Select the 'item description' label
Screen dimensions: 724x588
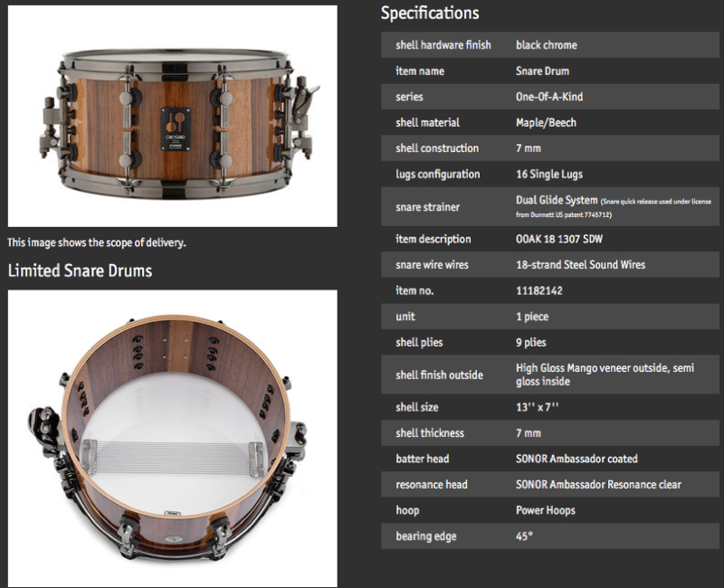(433, 239)
